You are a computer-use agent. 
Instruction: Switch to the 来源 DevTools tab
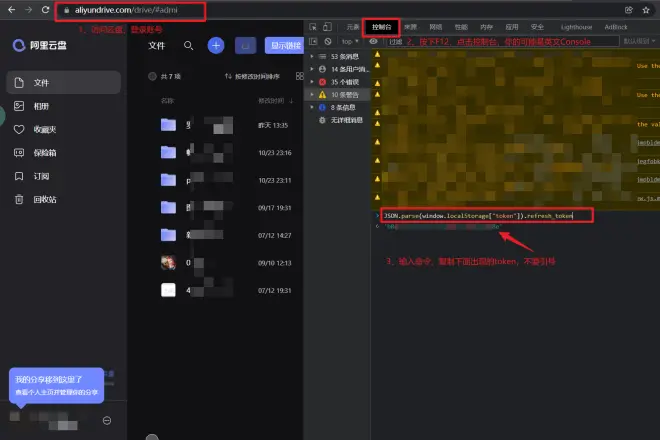(410, 27)
